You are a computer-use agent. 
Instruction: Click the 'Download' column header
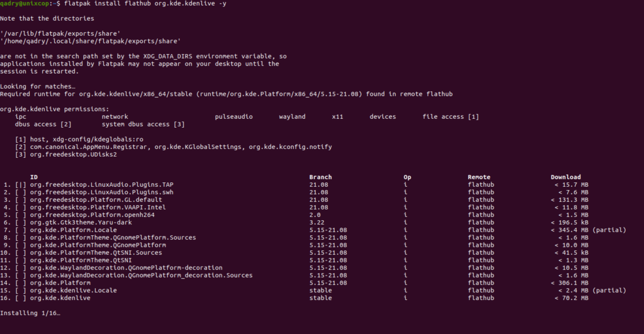(x=565, y=177)
